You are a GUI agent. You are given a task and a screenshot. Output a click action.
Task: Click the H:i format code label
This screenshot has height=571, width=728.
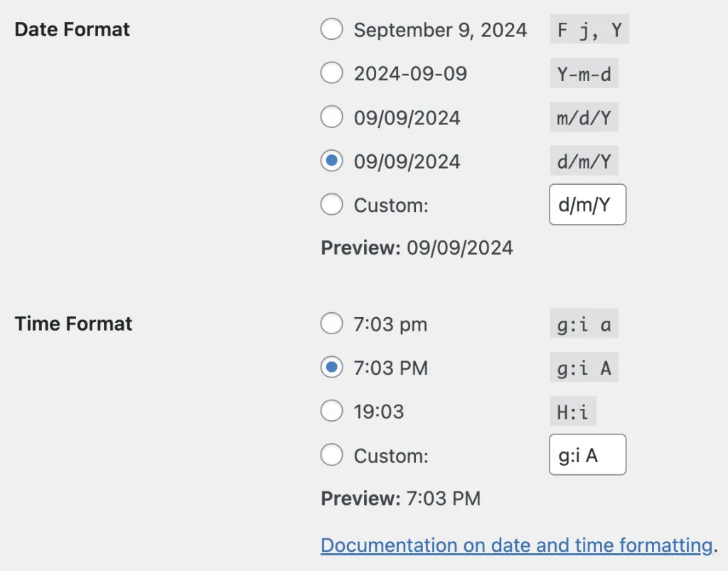[x=572, y=411]
